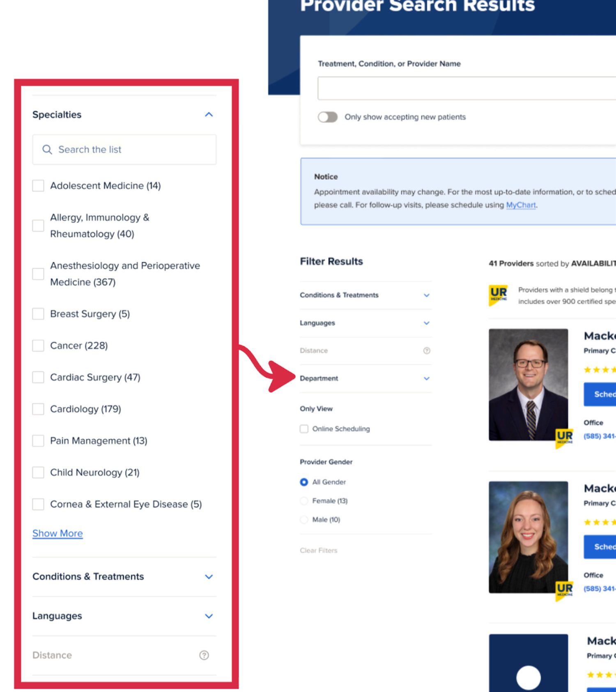
Task: Click Show More specialties link
Action: pyautogui.click(x=57, y=533)
